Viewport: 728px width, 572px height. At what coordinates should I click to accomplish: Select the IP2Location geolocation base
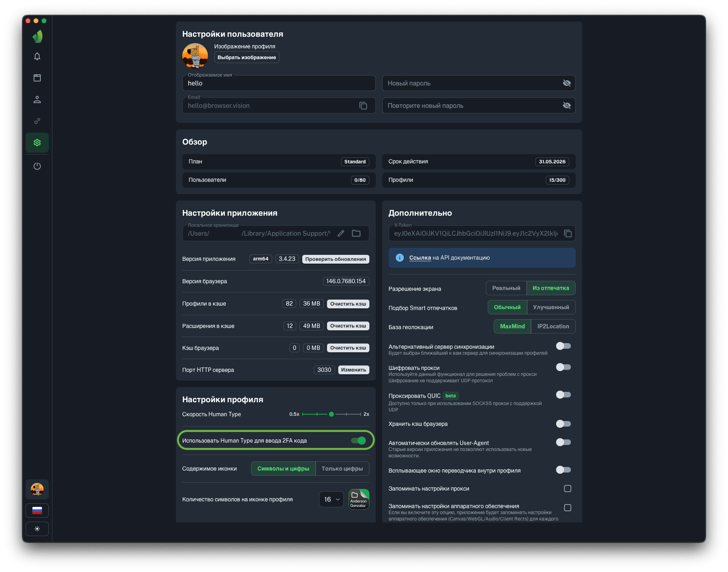[x=553, y=326]
